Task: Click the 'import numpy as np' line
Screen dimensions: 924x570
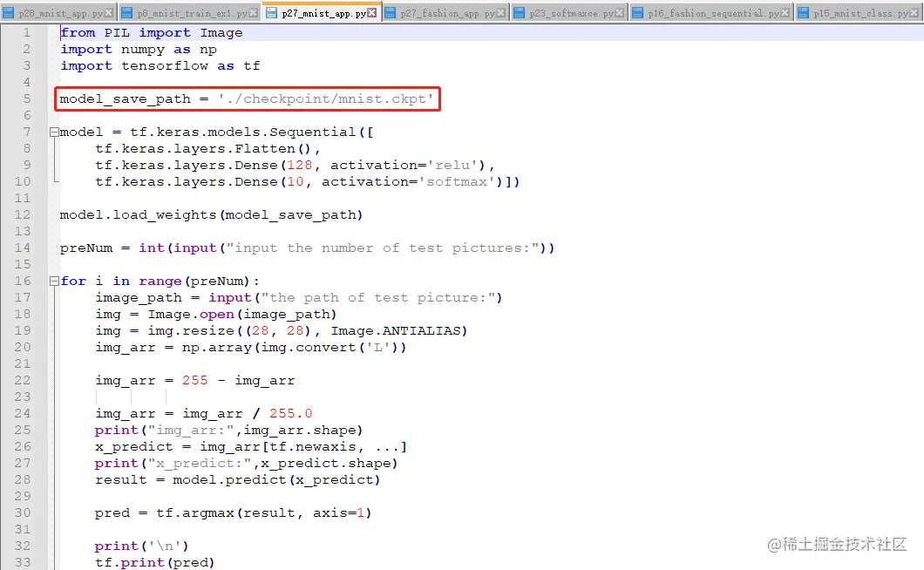Action: [139, 50]
